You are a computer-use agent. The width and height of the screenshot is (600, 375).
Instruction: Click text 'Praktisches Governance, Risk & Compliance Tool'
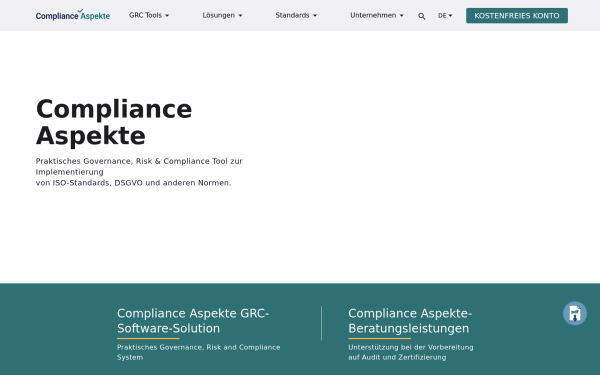coord(132,161)
